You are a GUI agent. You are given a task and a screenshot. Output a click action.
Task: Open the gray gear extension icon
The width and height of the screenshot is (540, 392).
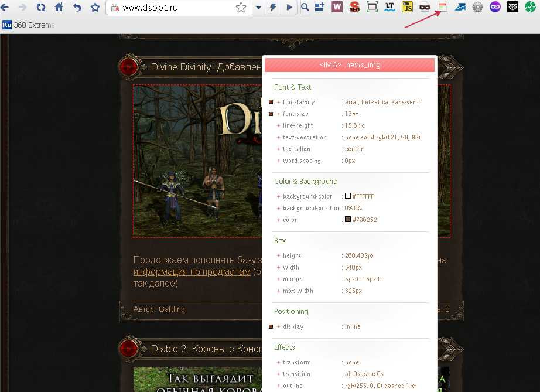[x=477, y=6]
